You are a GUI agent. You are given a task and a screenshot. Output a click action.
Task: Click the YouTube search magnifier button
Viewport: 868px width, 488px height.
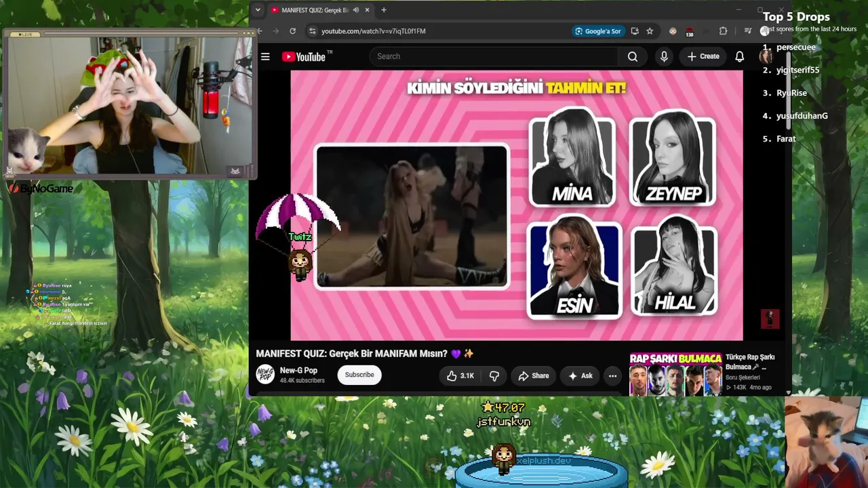(633, 57)
